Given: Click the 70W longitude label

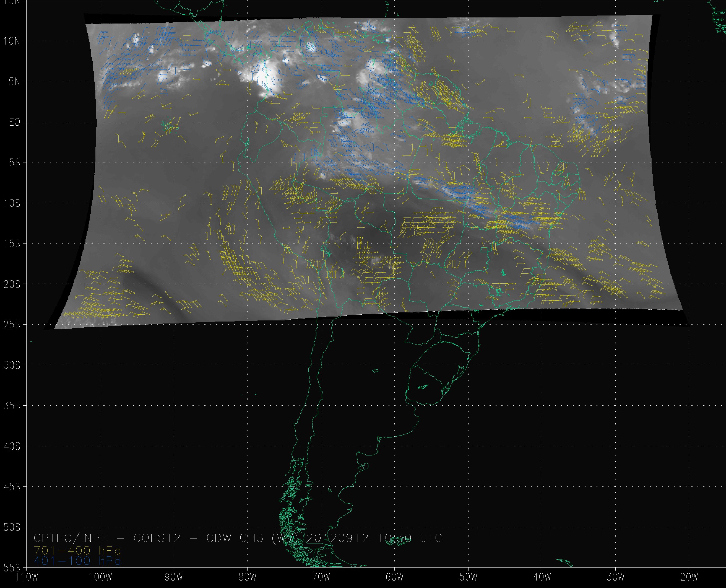Looking at the screenshot, I should point(321,577).
